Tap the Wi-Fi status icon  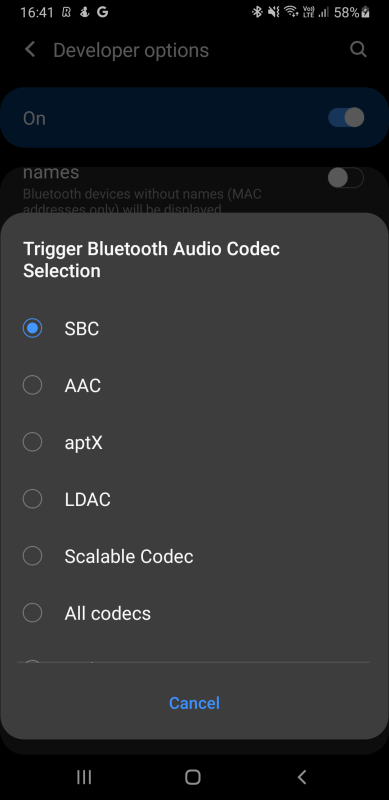tap(291, 12)
